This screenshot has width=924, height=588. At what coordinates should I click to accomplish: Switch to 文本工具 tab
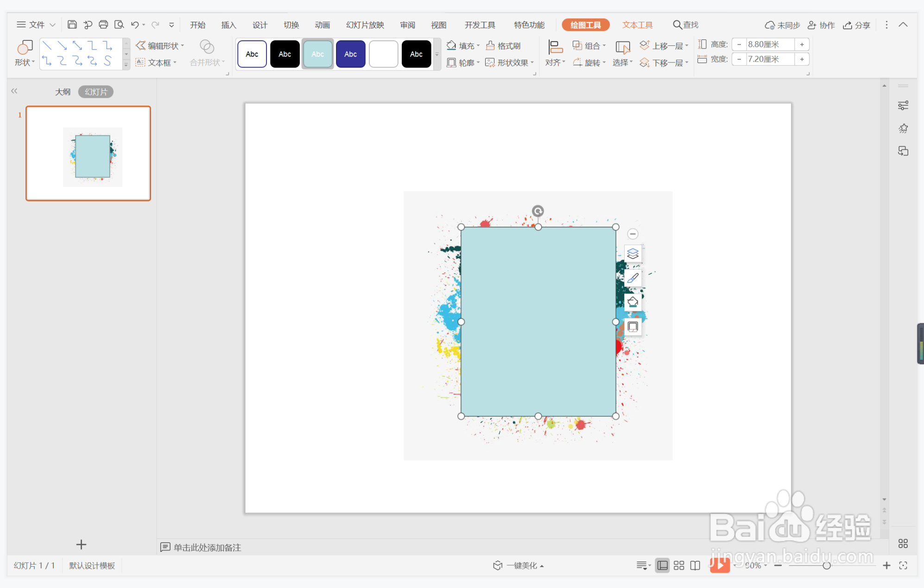click(x=637, y=25)
